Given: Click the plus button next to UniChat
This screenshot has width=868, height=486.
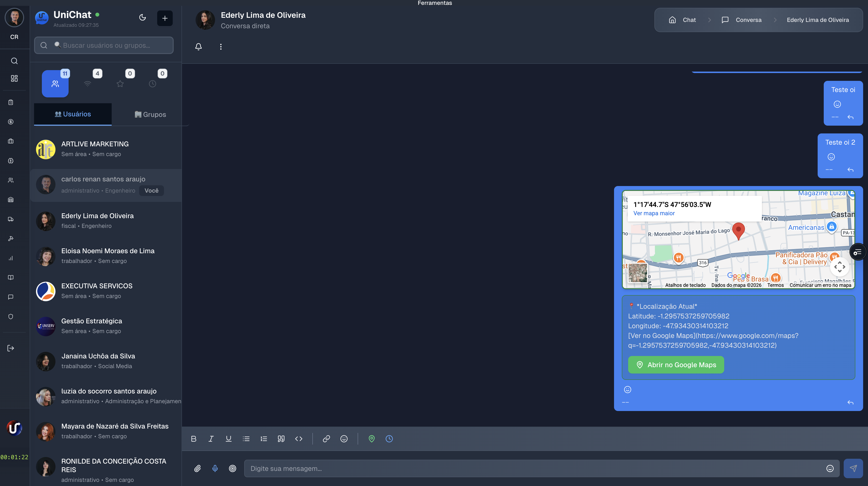Looking at the screenshot, I should (x=165, y=18).
